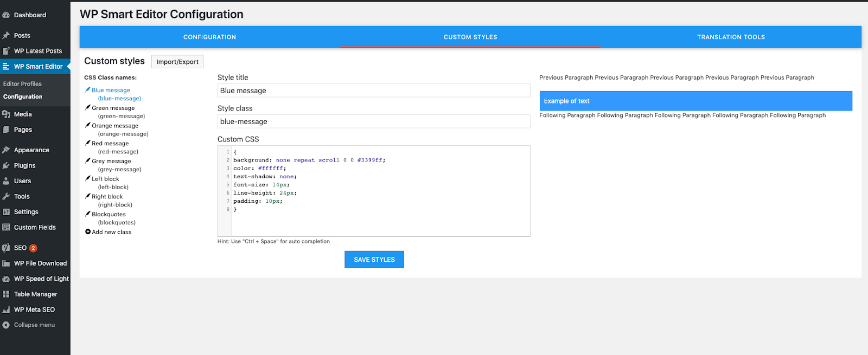Open the Posts menu
The width and height of the screenshot is (868, 355).
(x=22, y=35)
